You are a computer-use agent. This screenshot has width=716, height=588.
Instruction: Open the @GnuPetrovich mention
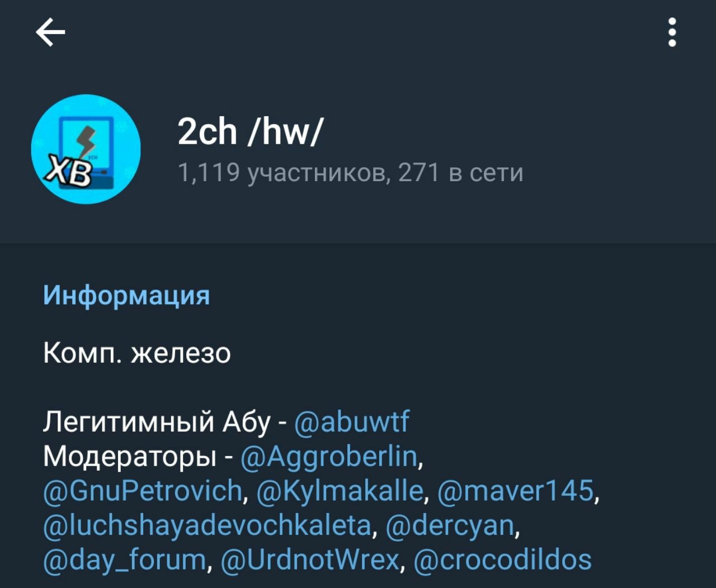point(142,490)
